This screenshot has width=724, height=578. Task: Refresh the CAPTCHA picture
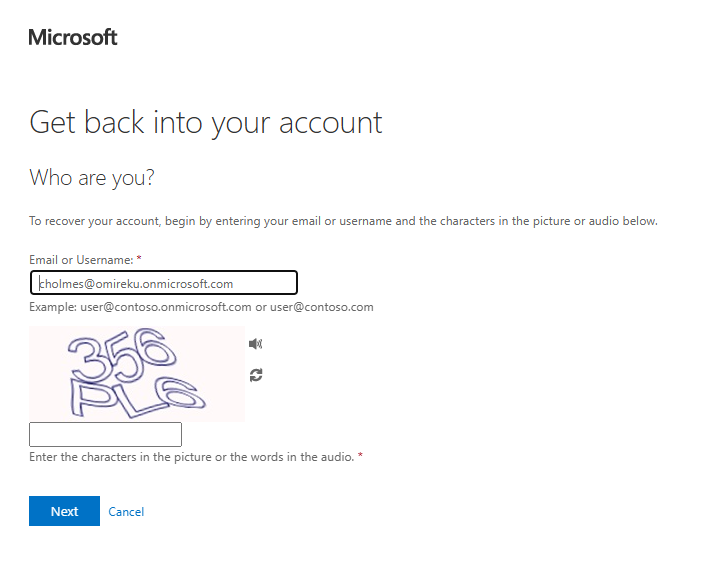(x=256, y=375)
